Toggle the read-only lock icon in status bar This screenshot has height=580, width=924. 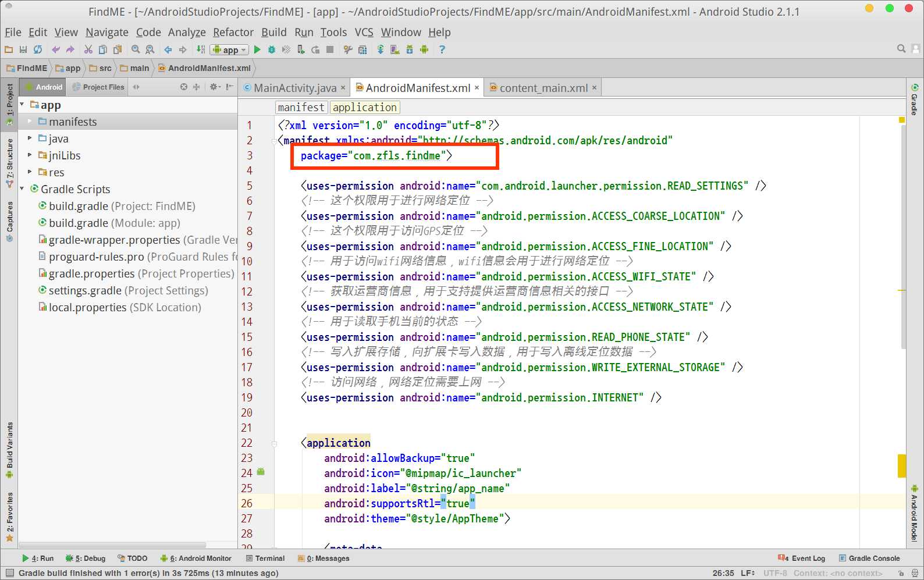click(x=901, y=573)
